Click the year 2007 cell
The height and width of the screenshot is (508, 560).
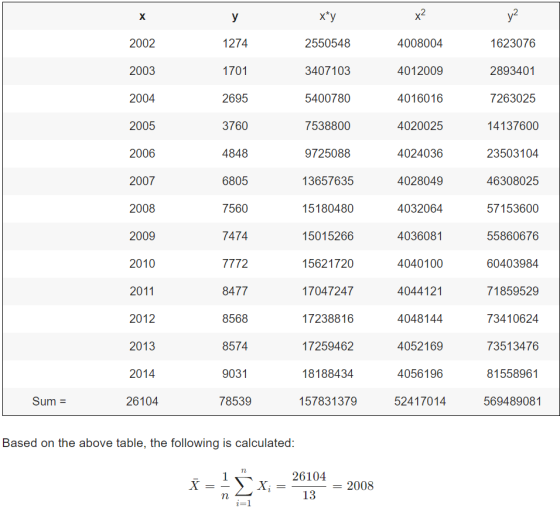142,181
